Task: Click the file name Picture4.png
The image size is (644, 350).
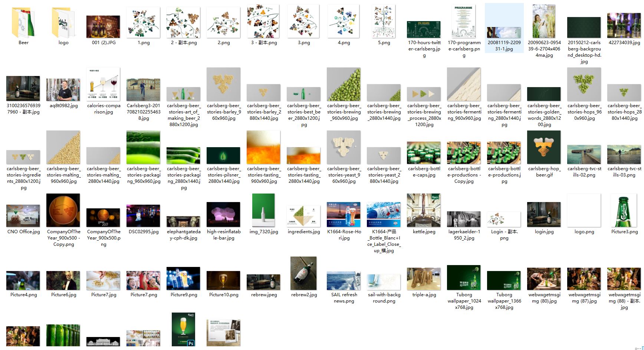Action: (23, 295)
